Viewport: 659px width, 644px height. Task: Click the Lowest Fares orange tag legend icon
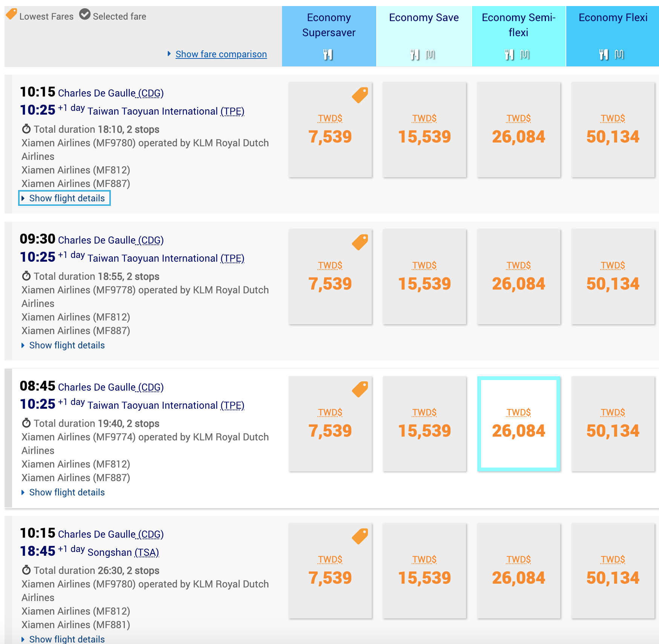tap(11, 14)
